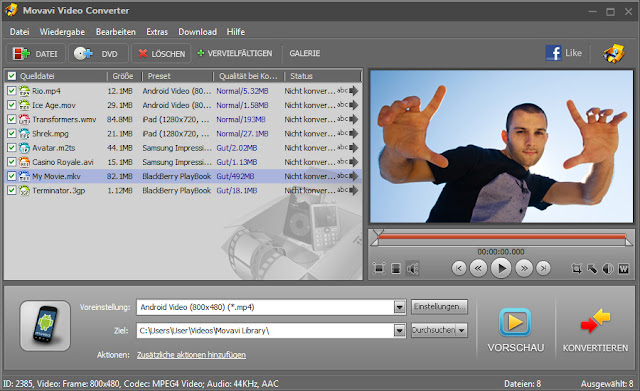Click the Android phone preset icon
The image size is (640, 391).
click(x=45, y=326)
